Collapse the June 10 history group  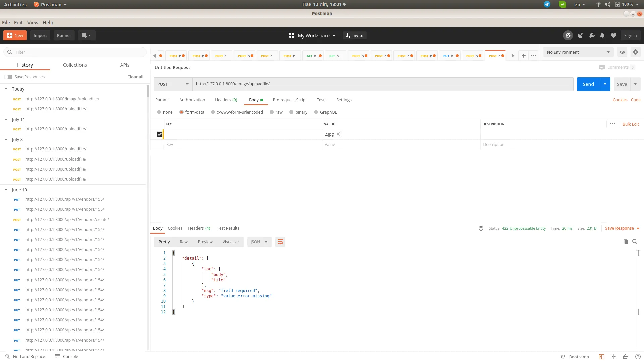6,190
